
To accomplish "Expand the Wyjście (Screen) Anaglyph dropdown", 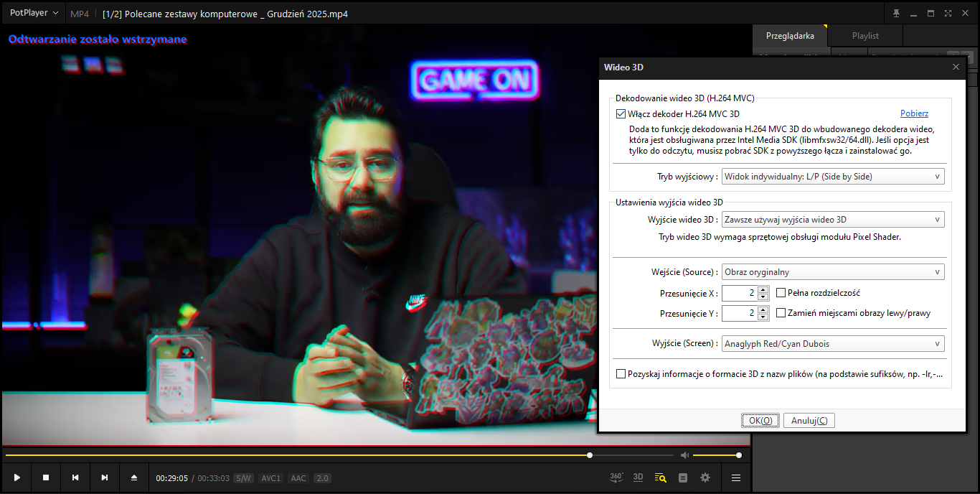I will [833, 344].
